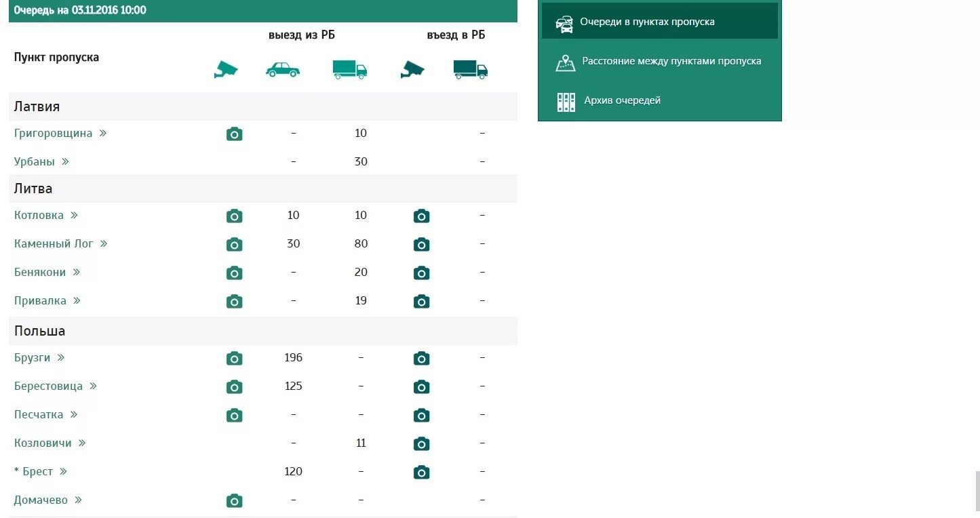980x518 pixels.
Task: Open entry camera for Котловка
Action: [x=421, y=216]
